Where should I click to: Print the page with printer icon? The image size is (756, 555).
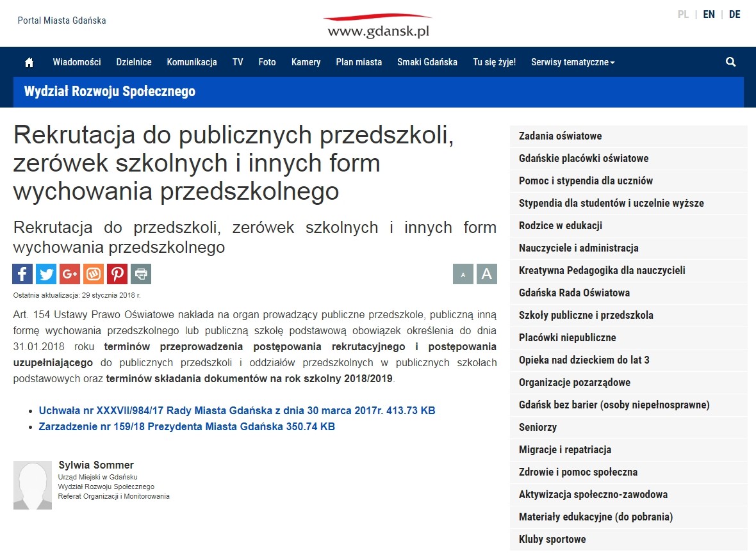point(141,274)
